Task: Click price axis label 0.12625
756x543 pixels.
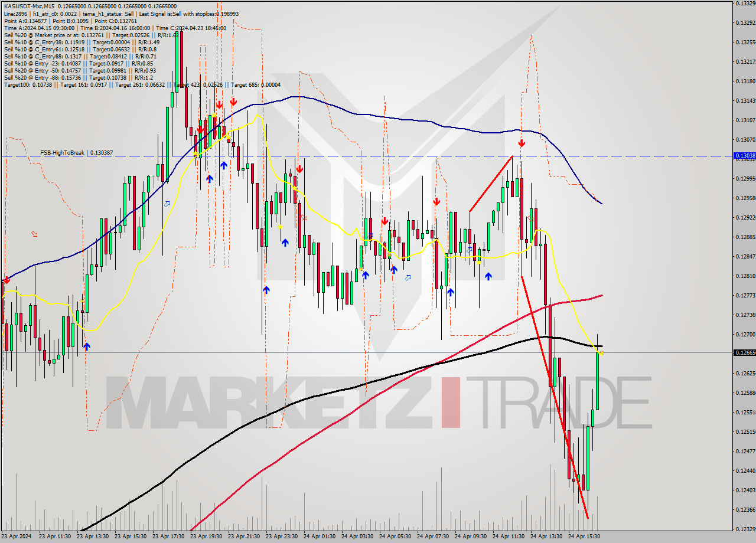Action: (745, 373)
